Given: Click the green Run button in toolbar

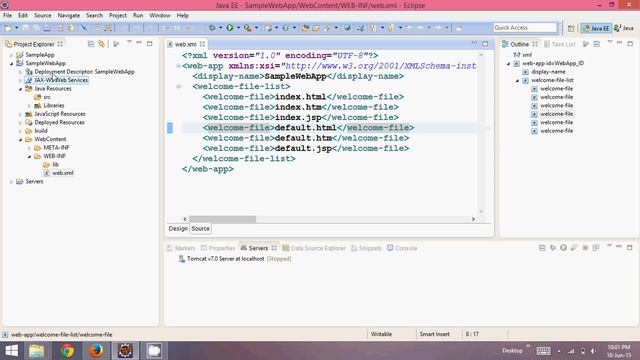Looking at the screenshot, I should 230,28.
